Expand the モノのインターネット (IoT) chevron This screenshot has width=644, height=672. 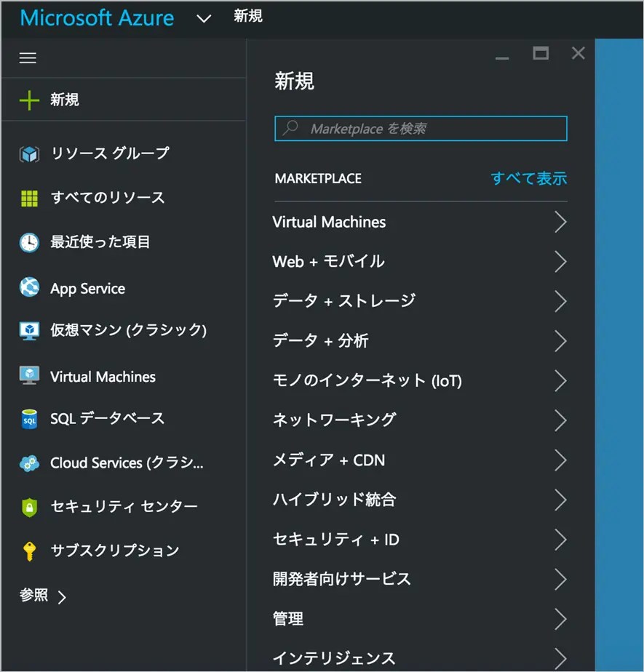[x=560, y=380]
